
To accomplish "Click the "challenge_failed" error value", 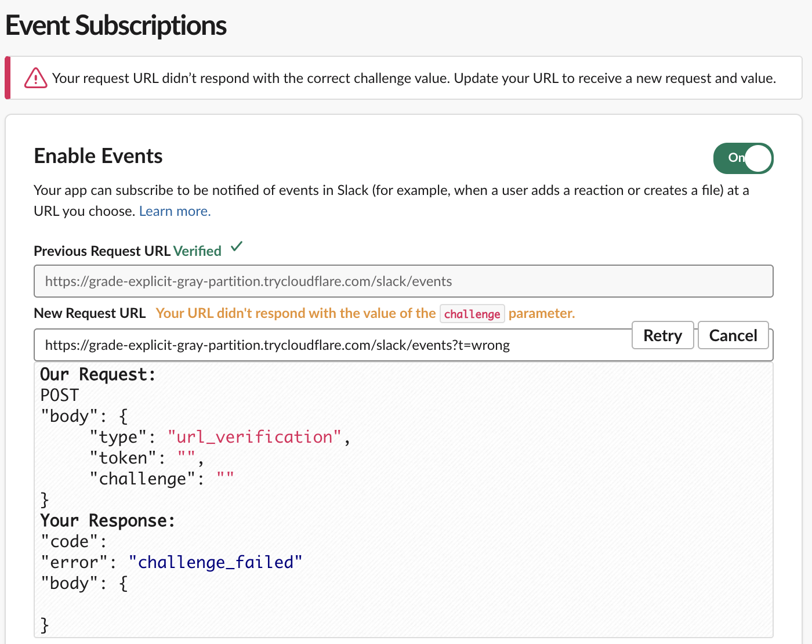I will coord(216,563).
